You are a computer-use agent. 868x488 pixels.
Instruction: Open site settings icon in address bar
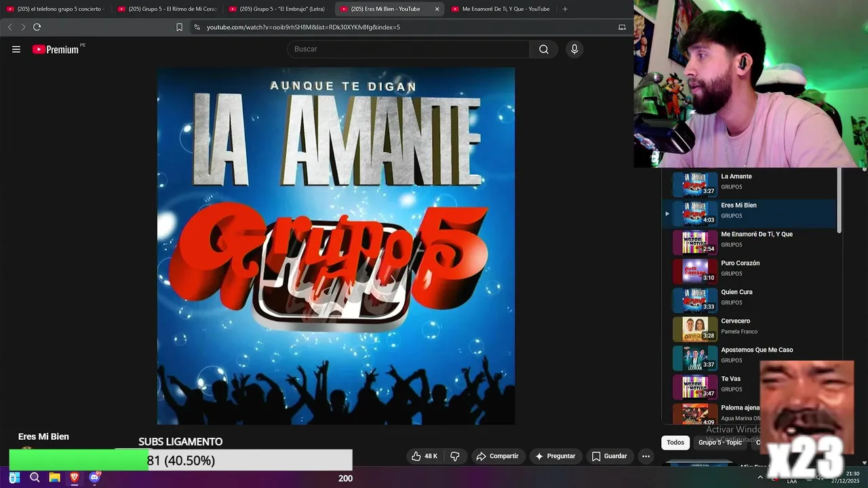197,27
